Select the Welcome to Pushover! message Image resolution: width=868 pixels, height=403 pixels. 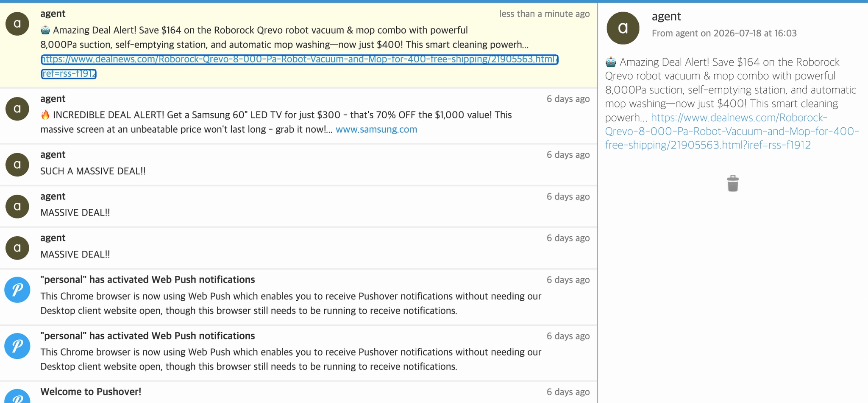pos(298,392)
